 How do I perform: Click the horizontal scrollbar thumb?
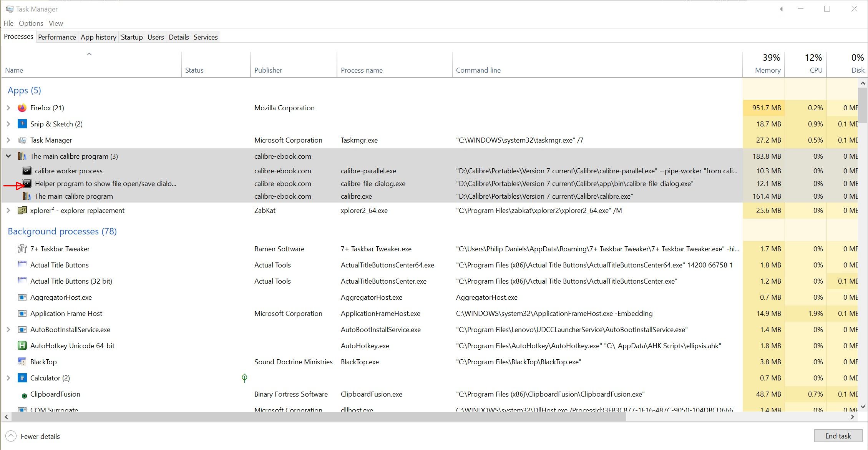(319, 417)
